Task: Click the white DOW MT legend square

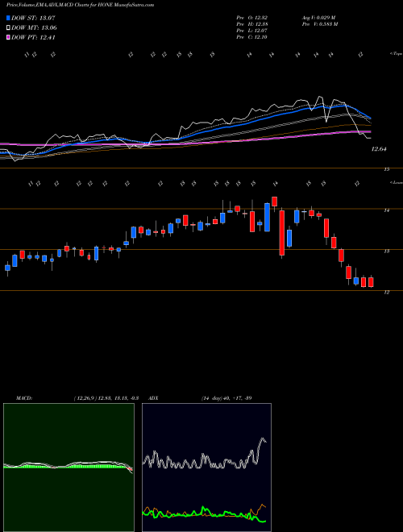Action: pyautogui.click(x=9, y=28)
